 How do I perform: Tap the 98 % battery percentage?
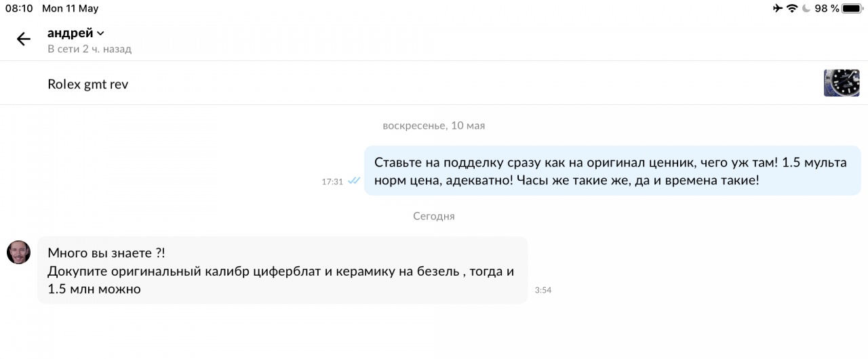point(827,8)
